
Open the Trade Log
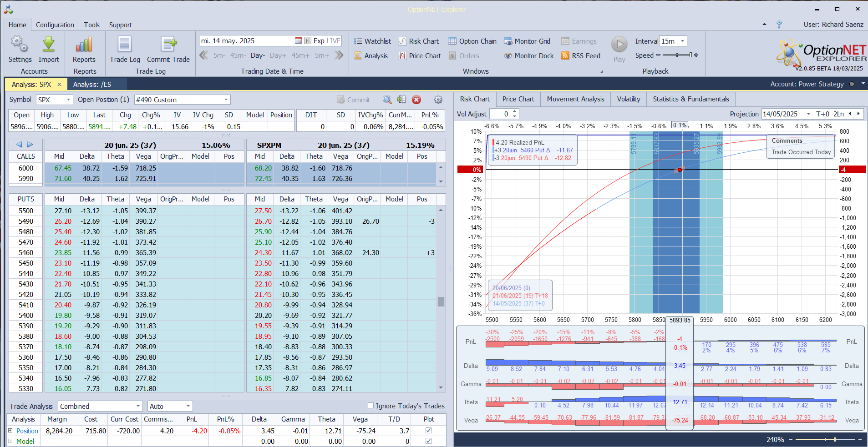point(125,50)
